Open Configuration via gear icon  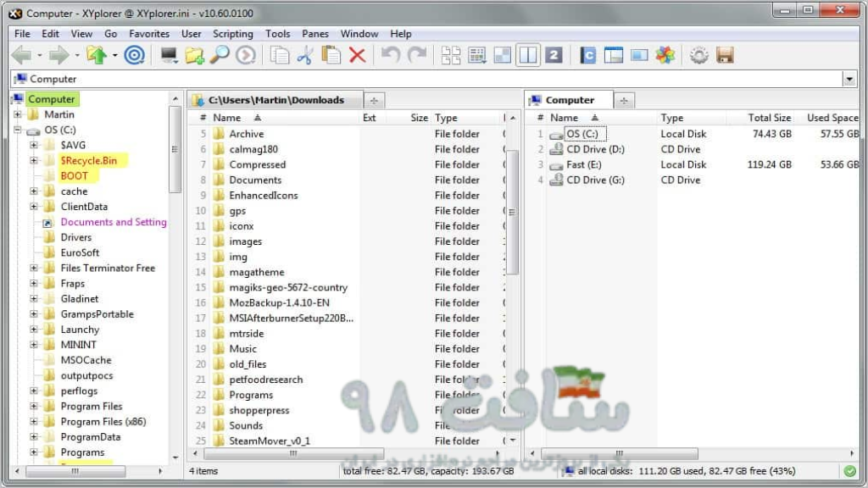[699, 55]
